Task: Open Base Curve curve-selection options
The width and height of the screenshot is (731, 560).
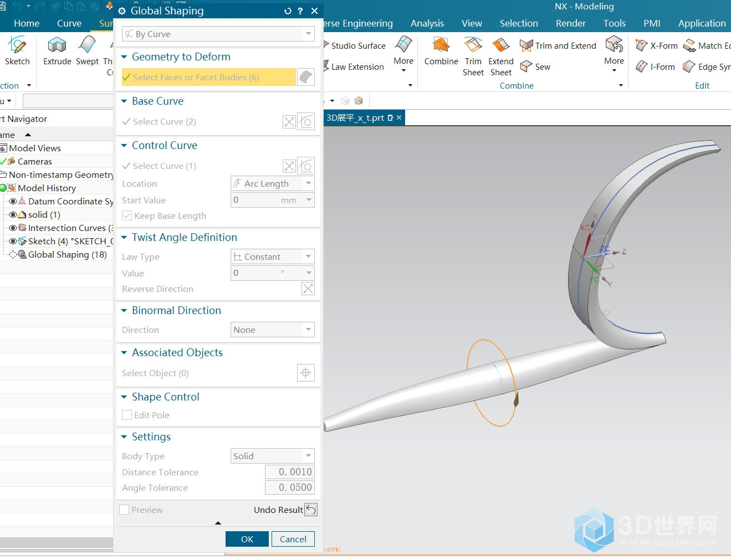Action: coord(306,121)
